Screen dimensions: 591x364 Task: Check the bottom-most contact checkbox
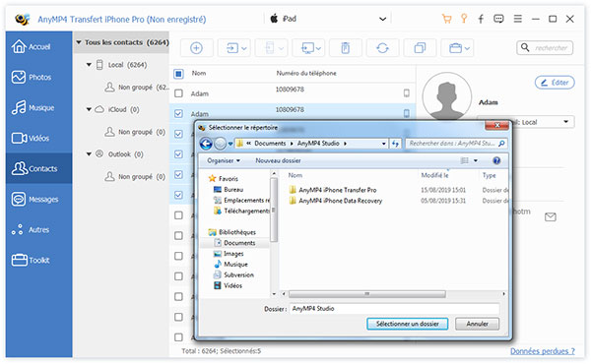pos(178,337)
